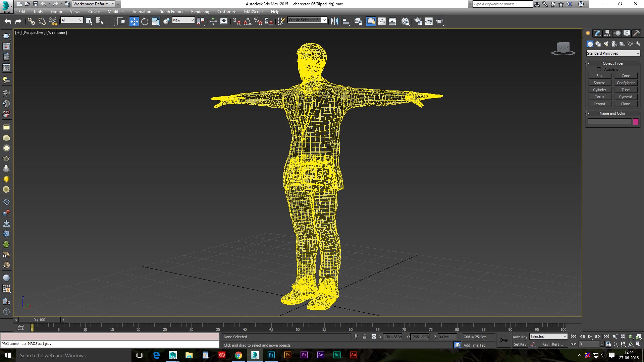This screenshot has width=644, height=362.
Task: Open the Graph Editors menu
Action: [171, 11]
